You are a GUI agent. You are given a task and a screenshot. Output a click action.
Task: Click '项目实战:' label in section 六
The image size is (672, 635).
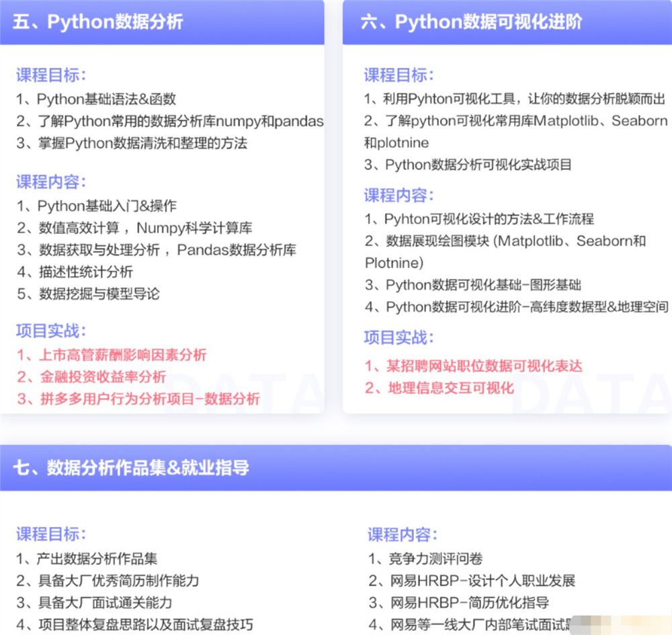[399, 337]
